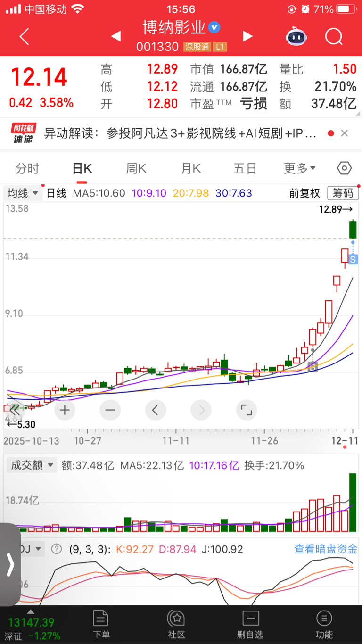The width and height of the screenshot is (362, 644).
Task: Tap the tallest green volume bar
Action: click(x=353, y=503)
